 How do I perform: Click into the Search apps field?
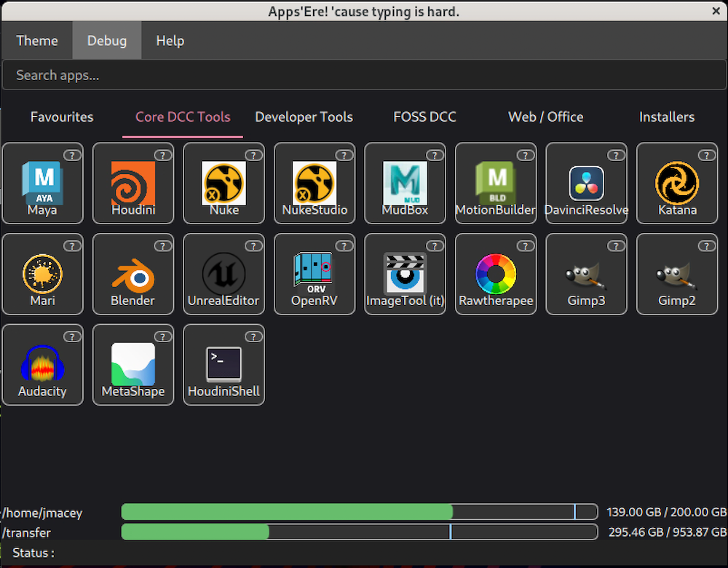tap(364, 75)
